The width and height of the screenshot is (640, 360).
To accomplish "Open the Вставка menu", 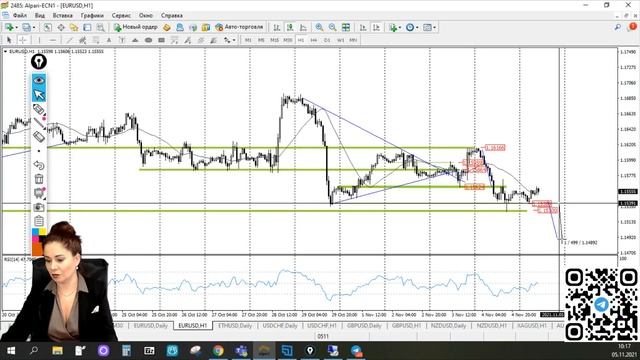I will 62,16.
